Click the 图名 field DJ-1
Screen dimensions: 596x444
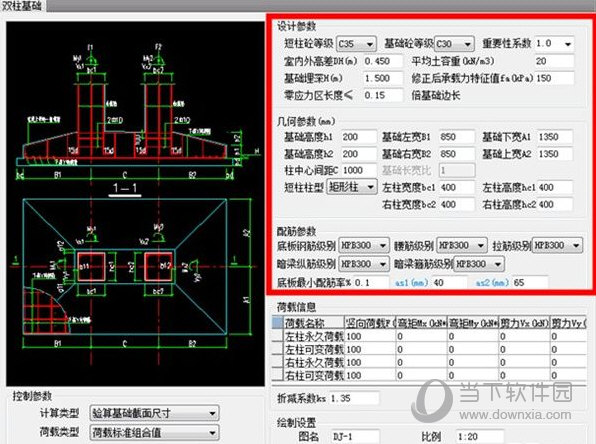pos(355,437)
